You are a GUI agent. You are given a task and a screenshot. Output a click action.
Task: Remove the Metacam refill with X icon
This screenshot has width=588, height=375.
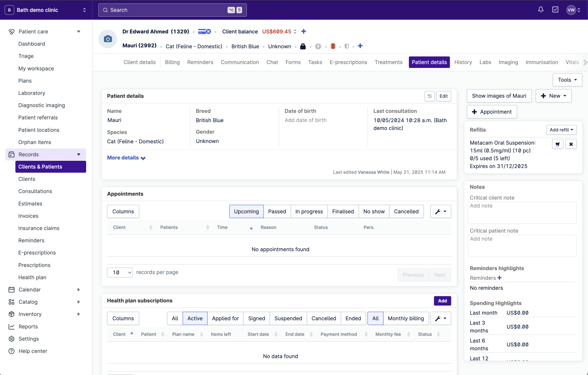pos(571,144)
